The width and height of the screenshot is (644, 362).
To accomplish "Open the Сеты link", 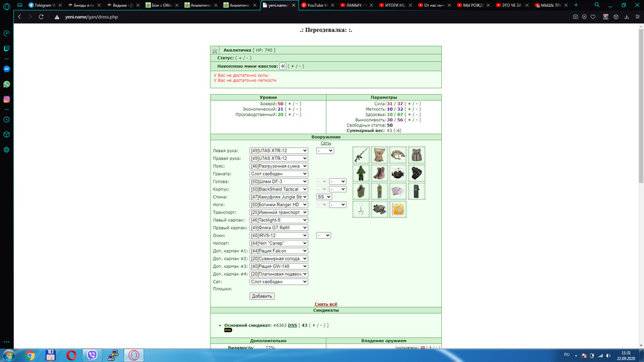I will [x=325, y=143].
